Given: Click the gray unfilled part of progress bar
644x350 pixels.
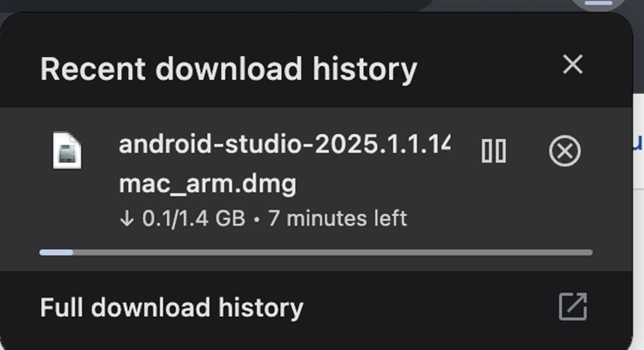Looking at the screenshot, I should coord(331,252).
